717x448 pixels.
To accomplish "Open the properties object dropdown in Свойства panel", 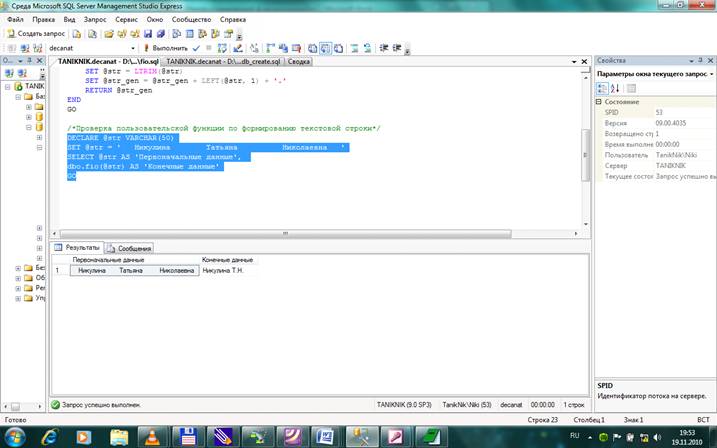I will (711, 74).
